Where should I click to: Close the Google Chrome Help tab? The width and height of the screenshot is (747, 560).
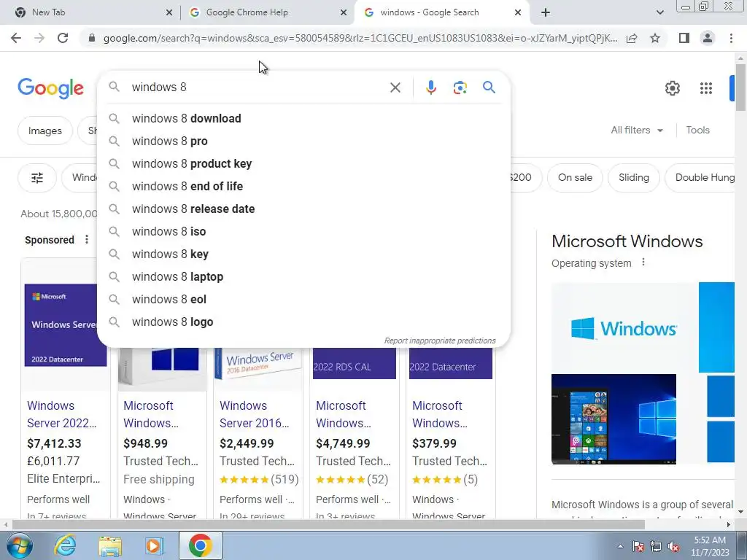click(344, 13)
